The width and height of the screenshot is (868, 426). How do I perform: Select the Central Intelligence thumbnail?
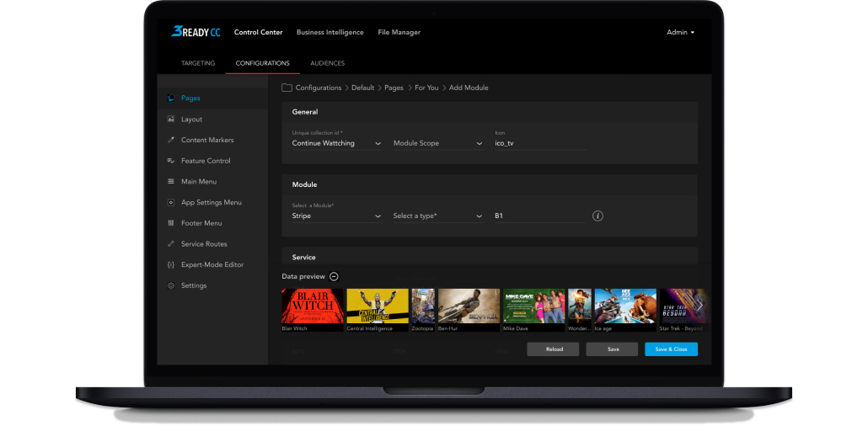[x=378, y=306]
